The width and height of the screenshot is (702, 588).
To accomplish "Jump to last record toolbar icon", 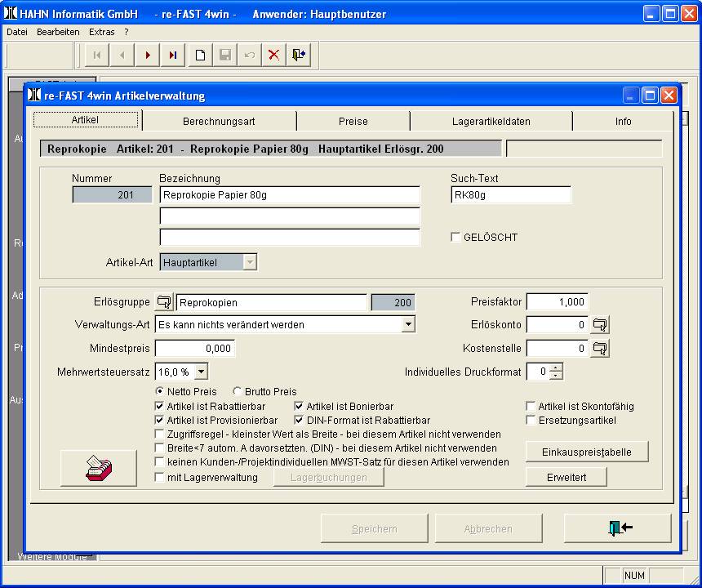I will click(173, 55).
